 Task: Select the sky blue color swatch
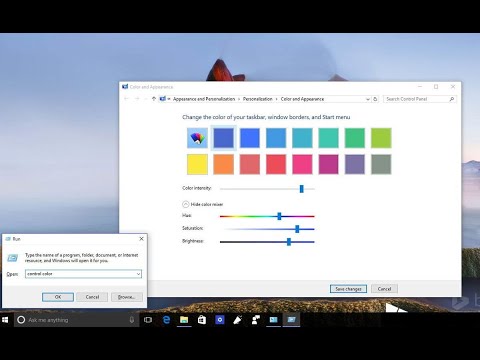[276, 138]
